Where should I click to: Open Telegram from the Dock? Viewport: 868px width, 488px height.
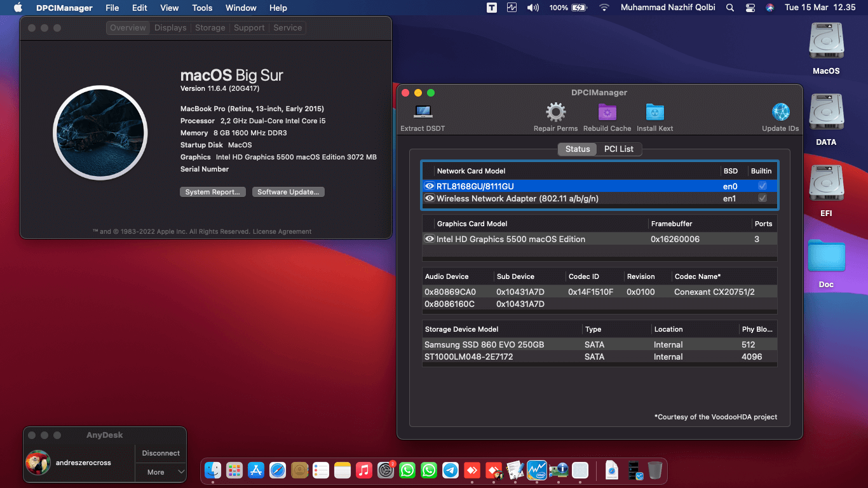(x=451, y=471)
